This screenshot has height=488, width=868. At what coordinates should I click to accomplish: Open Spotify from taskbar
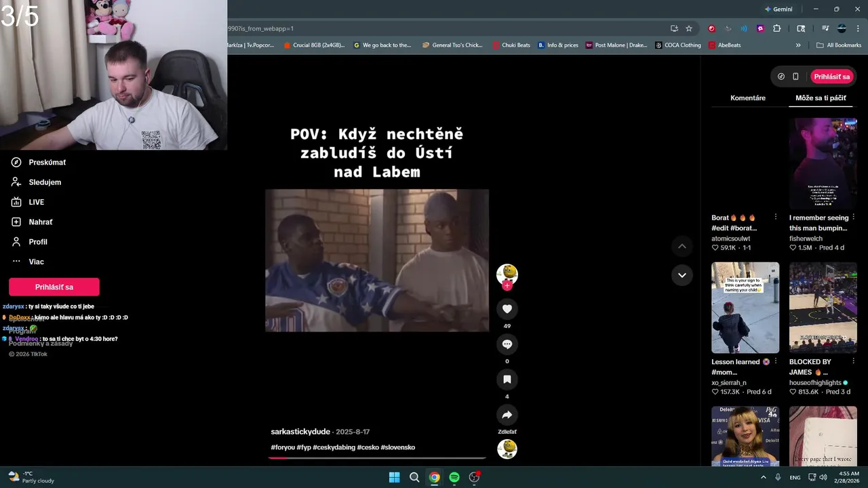coord(454,477)
